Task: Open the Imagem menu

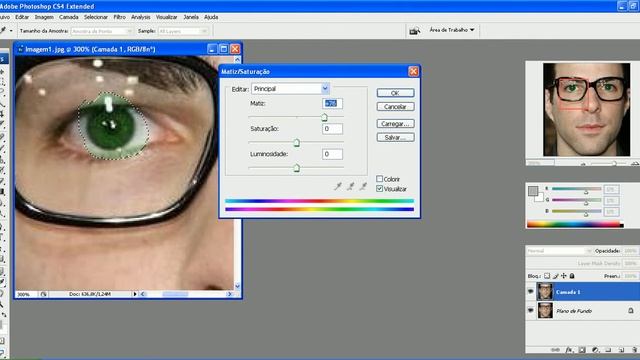Action: tap(44, 17)
